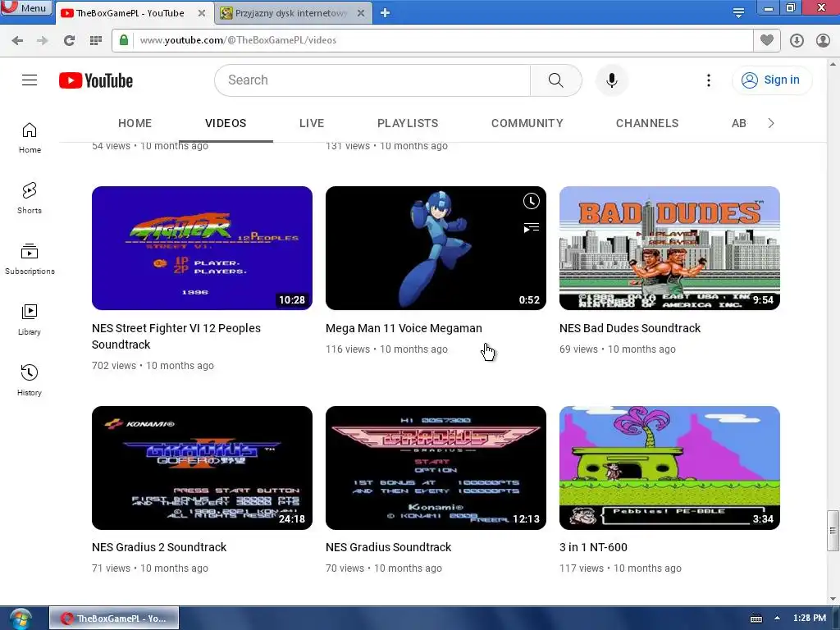Click title NES Street Fighter VI 12 Peoples Soundtrack
The height and width of the screenshot is (630, 840).
click(x=176, y=336)
